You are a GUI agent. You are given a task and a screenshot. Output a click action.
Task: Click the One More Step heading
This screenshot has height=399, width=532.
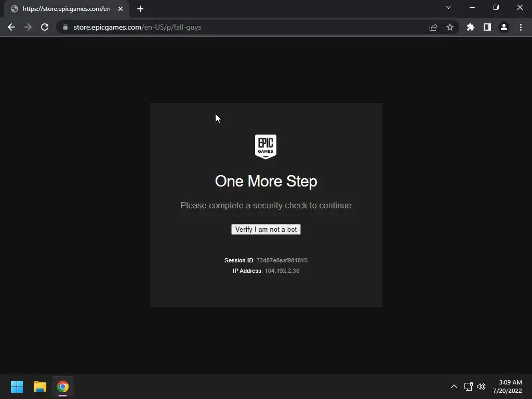[266, 181]
